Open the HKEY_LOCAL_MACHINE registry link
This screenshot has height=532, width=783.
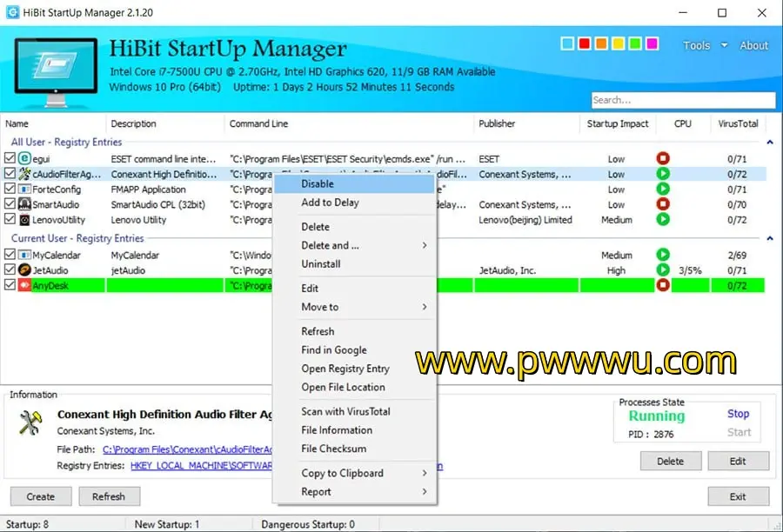click(x=200, y=466)
